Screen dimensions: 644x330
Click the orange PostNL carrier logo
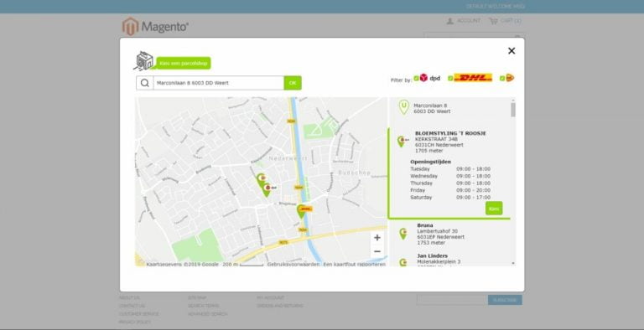[x=510, y=78]
